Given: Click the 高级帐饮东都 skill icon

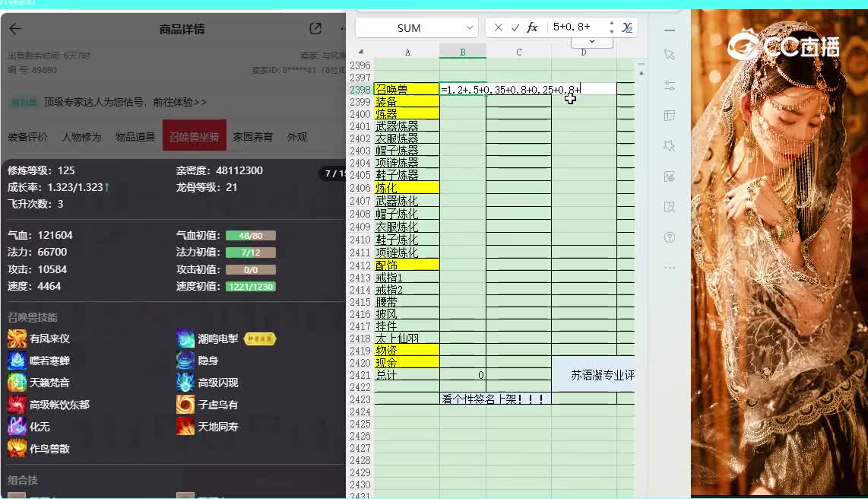Looking at the screenshot, I should click(x=17, y=405).
